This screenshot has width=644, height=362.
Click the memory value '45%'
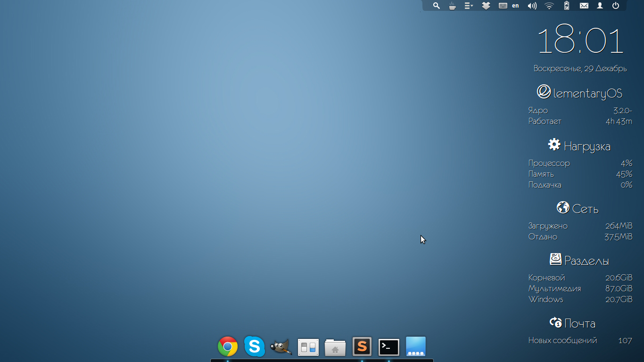[x=624, y=174]
